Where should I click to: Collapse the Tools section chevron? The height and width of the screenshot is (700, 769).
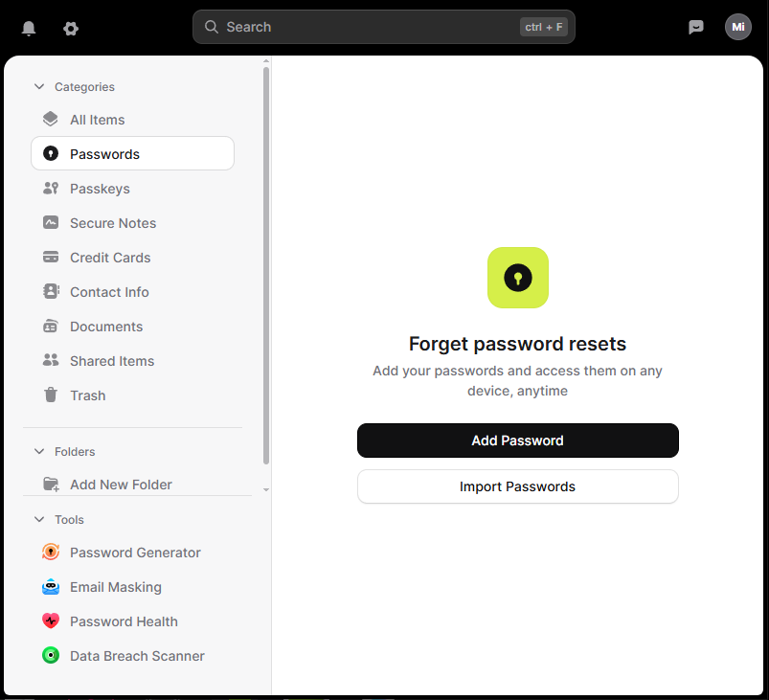[x=39, y=519]
